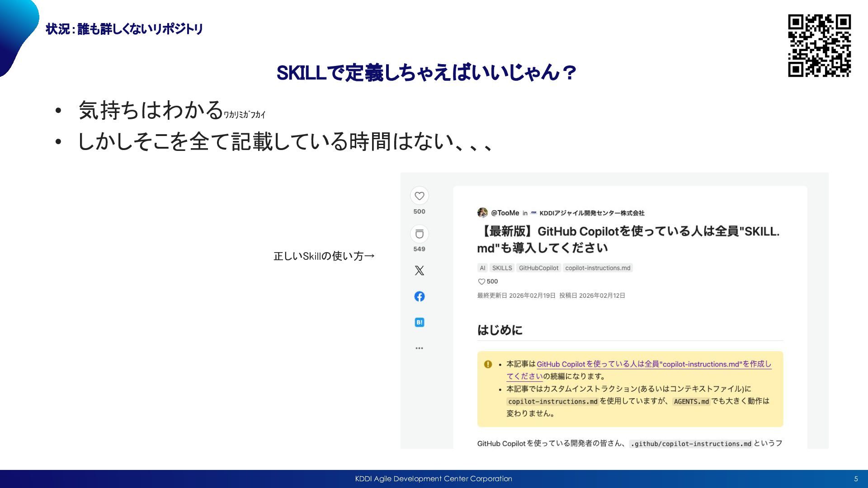The height and width of the screenshot is (488, 868).
Task: Click the QR code image
Action: click(819, 45)
